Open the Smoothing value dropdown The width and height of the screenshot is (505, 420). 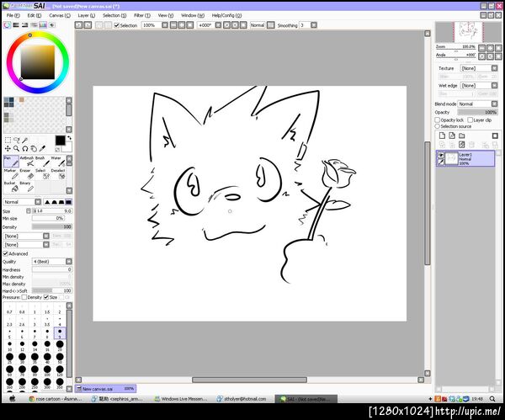tap(314, 24)
